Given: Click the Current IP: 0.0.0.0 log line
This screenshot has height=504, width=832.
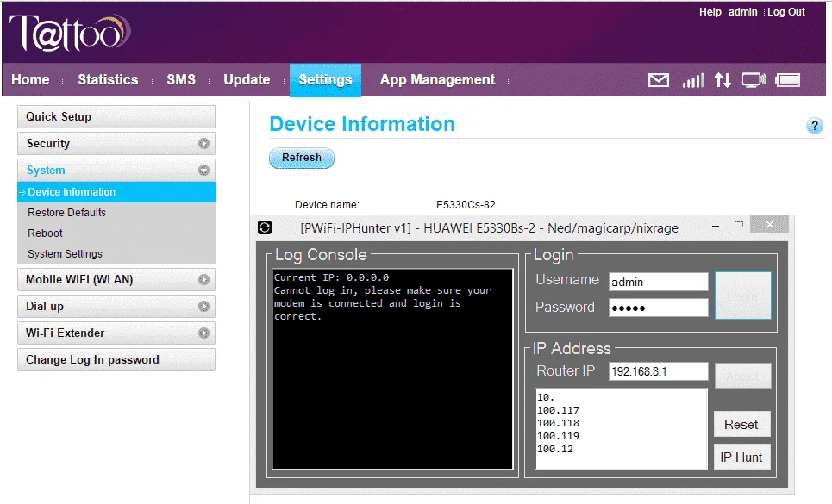Looking at the screenshot, I should pos(332,277).
